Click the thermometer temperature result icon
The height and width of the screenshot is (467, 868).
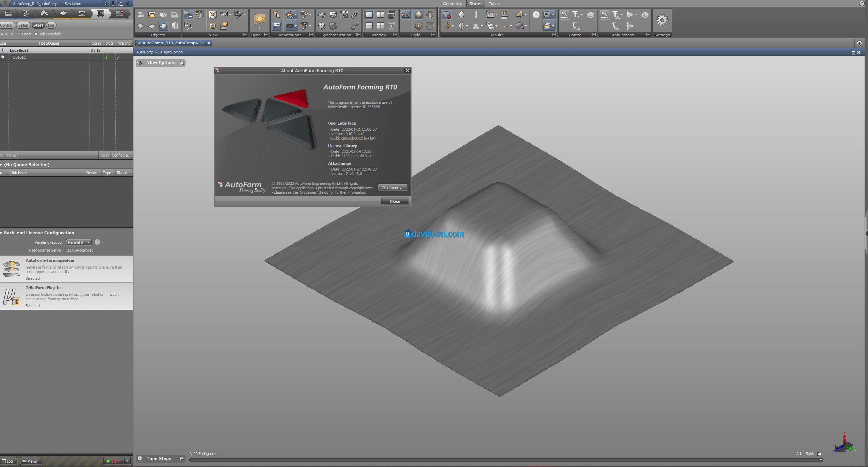pos(476,14)
